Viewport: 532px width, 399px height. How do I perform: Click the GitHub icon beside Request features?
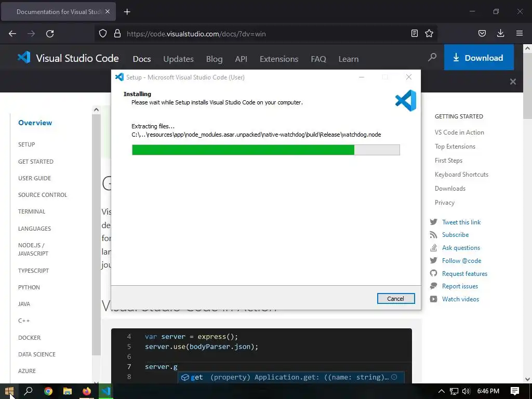click(433, 273)
